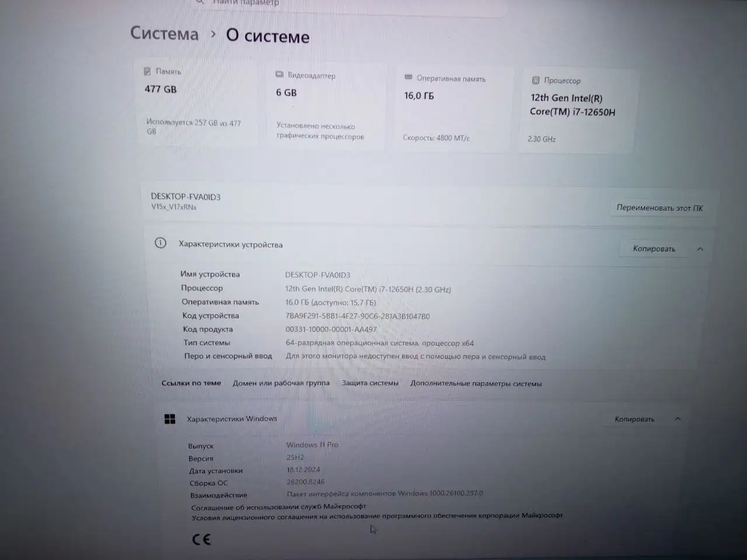This screenshot has width=747, height=560.
Task: Collapse the Характеристики устройства section chevron
Action: click(x=700, y=249)
